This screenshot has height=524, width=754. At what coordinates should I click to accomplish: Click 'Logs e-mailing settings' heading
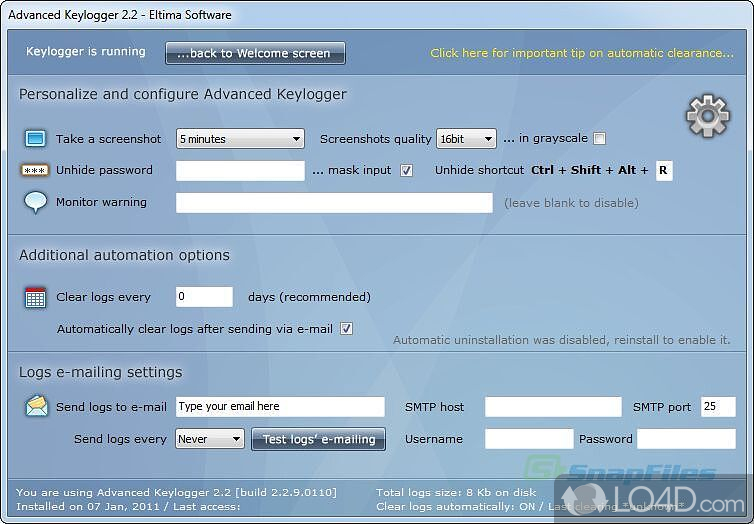(101, 372)
